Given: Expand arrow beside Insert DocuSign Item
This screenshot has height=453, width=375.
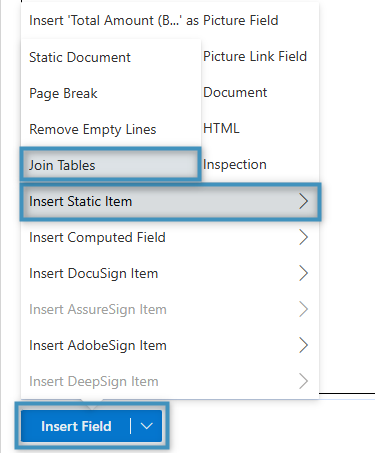Looking at the screenshot, I should (x=303, y=273).
